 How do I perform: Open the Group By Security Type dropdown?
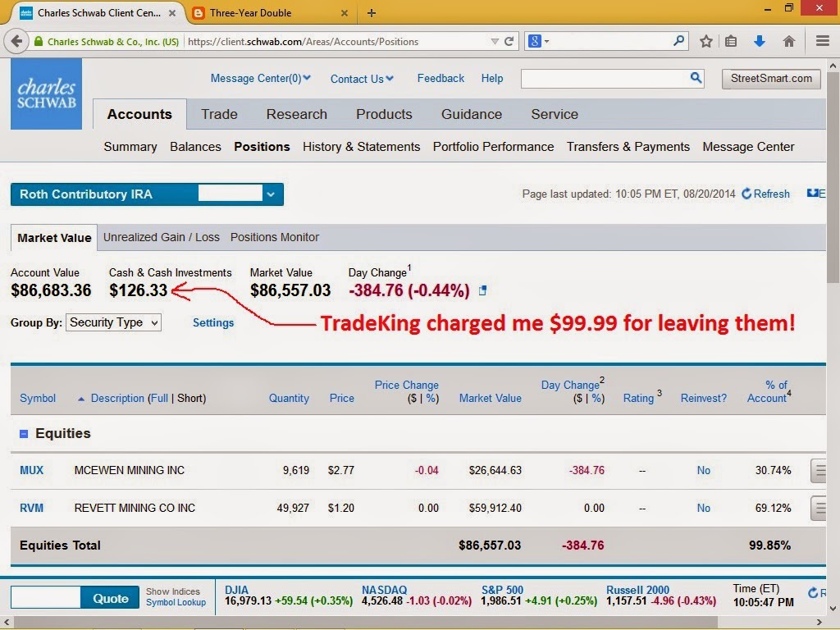[x=113, y=322]
